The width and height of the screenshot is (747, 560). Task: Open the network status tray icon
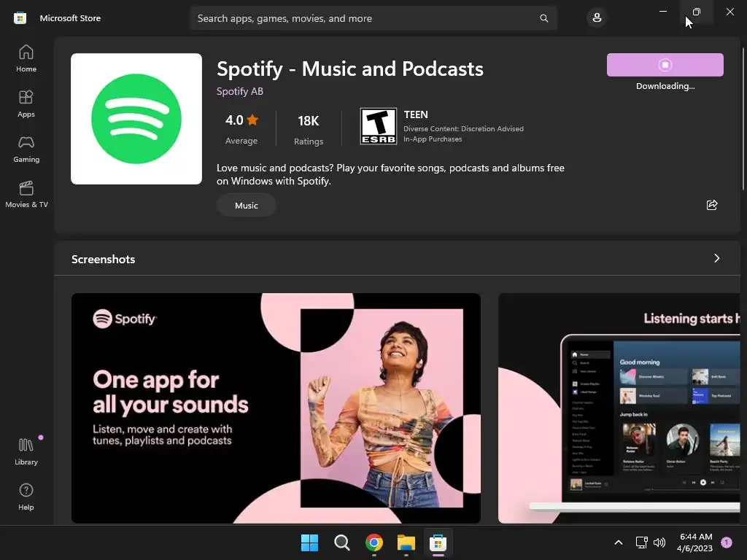[642, 542]
